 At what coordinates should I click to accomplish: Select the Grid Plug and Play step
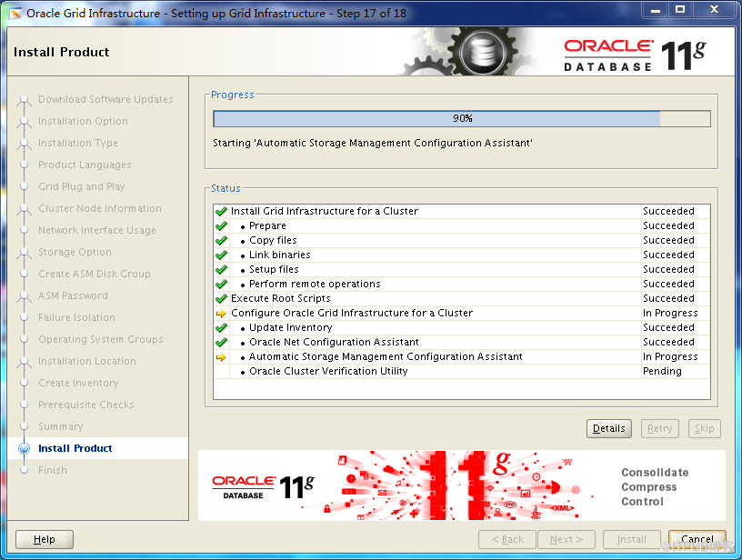coord(82,187)
